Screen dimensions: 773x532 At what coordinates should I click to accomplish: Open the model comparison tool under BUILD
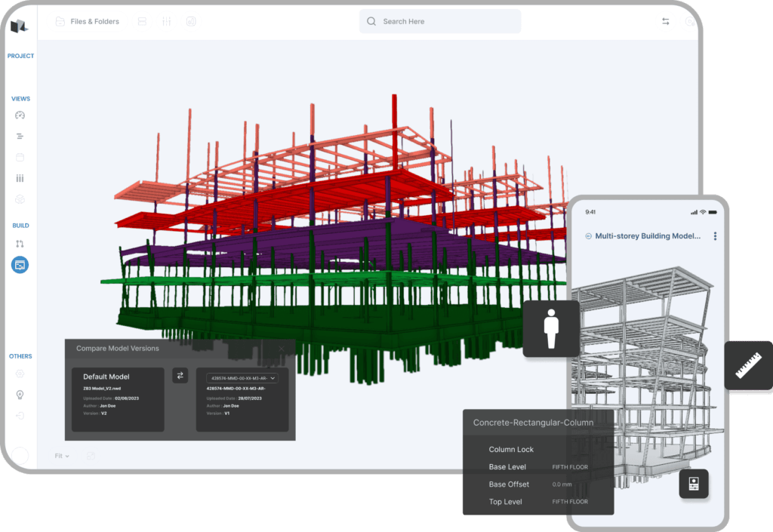click(x=20, y=243)
